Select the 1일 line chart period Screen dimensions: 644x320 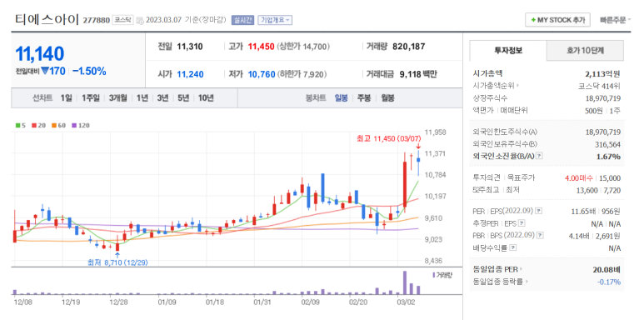click(x=66, y=98)
